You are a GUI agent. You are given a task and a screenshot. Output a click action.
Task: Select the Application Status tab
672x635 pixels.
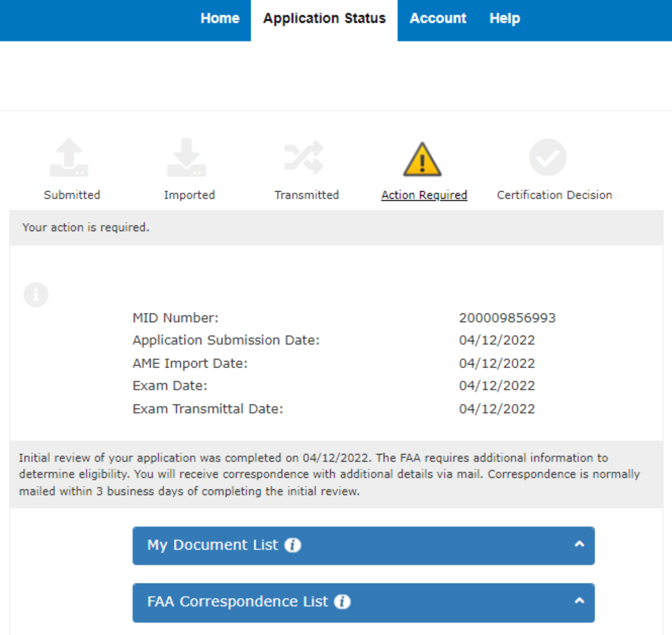pos(324,18)
